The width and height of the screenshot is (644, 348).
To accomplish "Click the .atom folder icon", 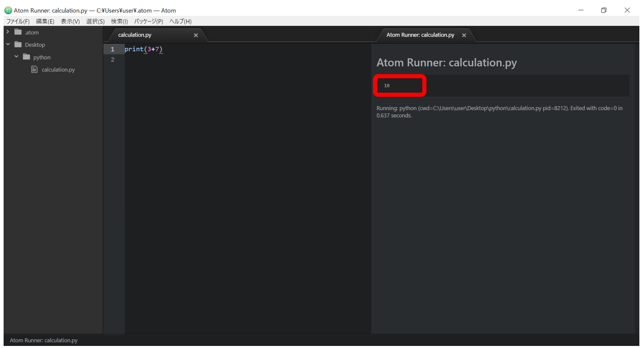I will [x=18, y=32].
